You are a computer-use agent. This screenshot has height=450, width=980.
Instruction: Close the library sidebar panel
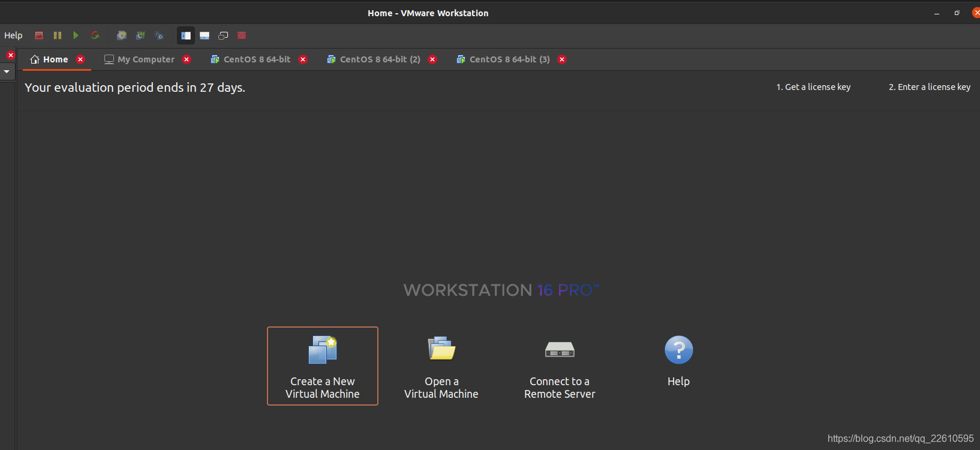click(x=10, y=55)
